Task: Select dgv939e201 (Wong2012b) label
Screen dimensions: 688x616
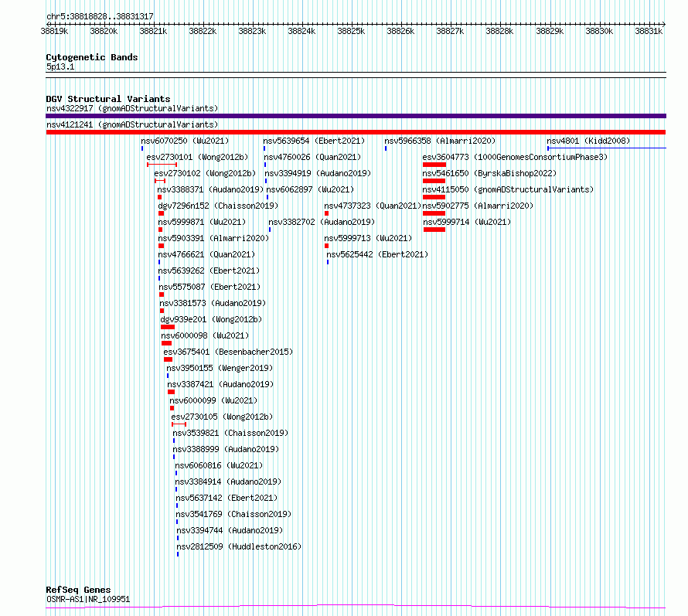Action: pos(211,319)
